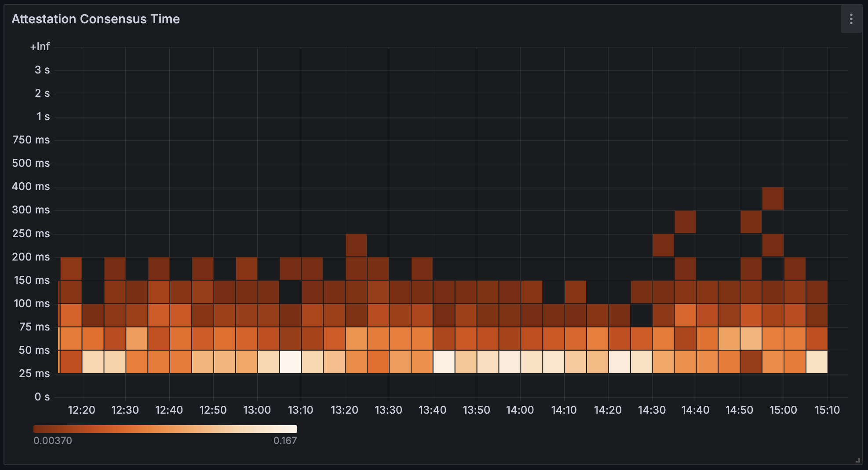Click the 1 s y-axis label
868x470 pixels.
[43, 117]
